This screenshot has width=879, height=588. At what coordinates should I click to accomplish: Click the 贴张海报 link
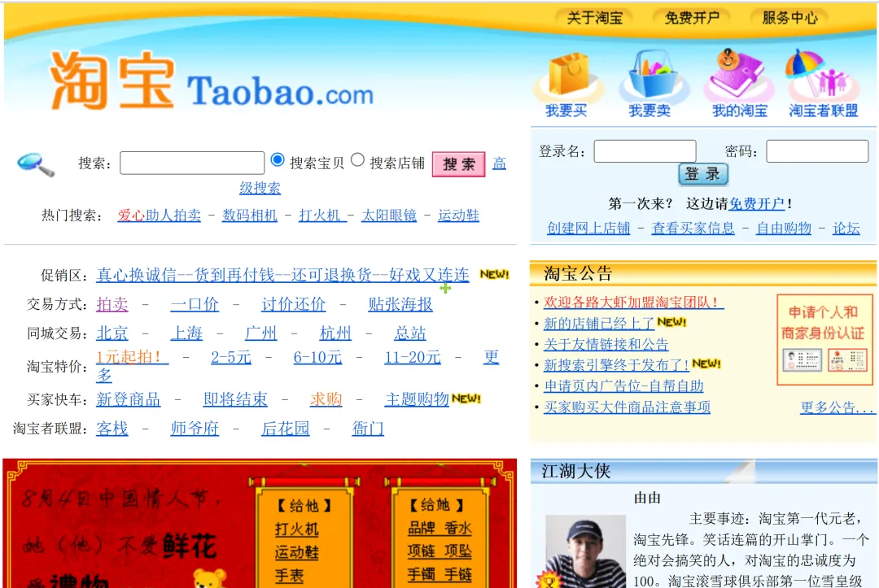[400, 304]
